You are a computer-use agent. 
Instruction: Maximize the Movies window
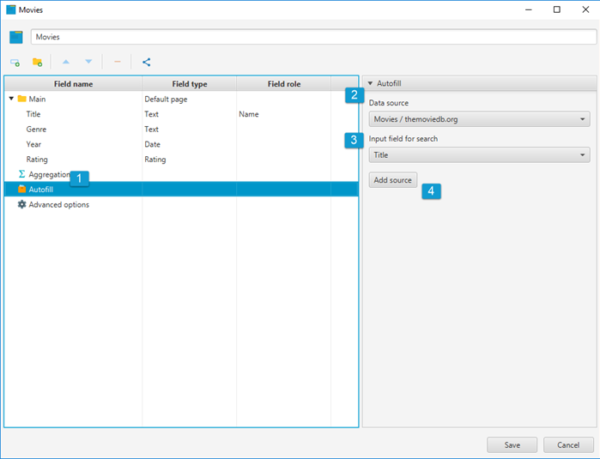click(557, 10)
